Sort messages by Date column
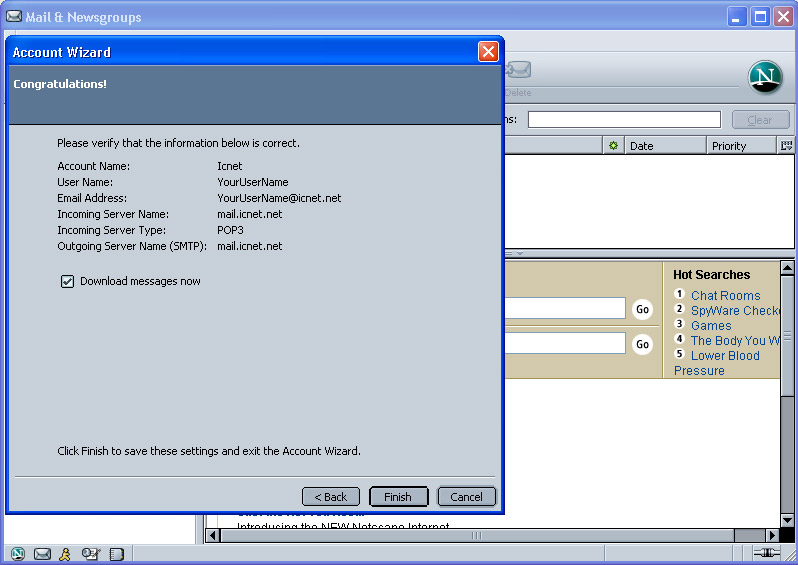 click(x=665, y=146)
